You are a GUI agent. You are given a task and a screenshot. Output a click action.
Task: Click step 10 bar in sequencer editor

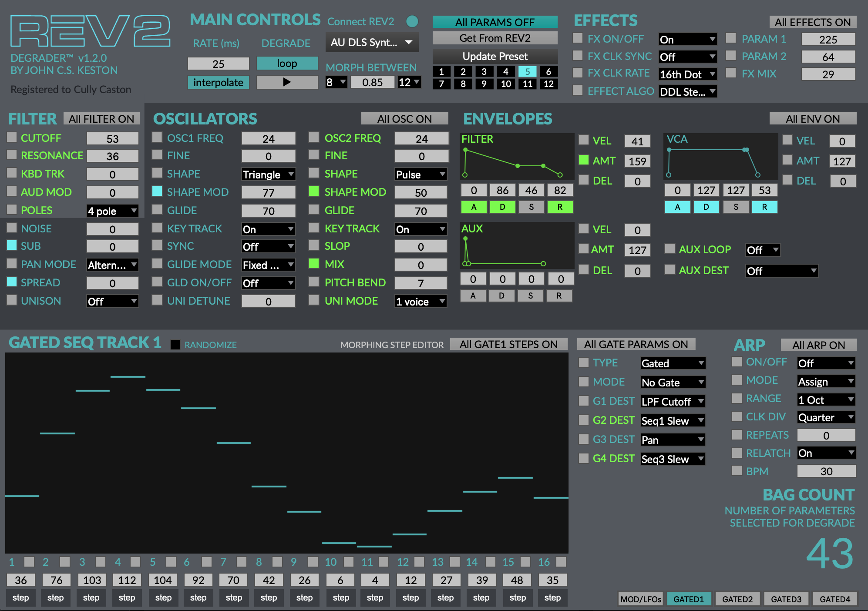339,543
